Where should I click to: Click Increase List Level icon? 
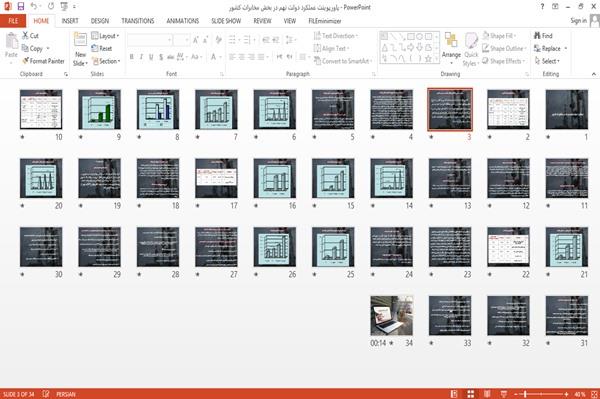point(276,40)
